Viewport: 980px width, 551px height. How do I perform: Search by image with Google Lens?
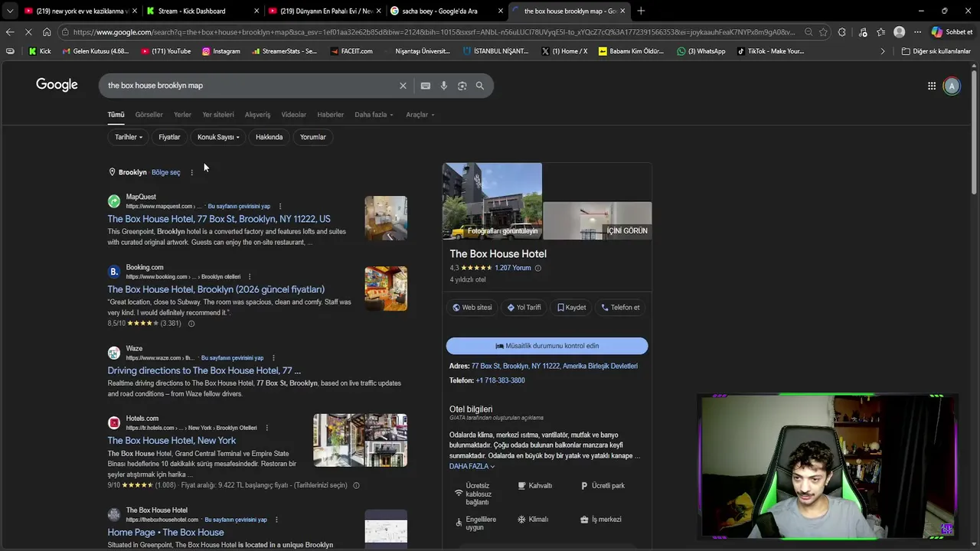462,86
